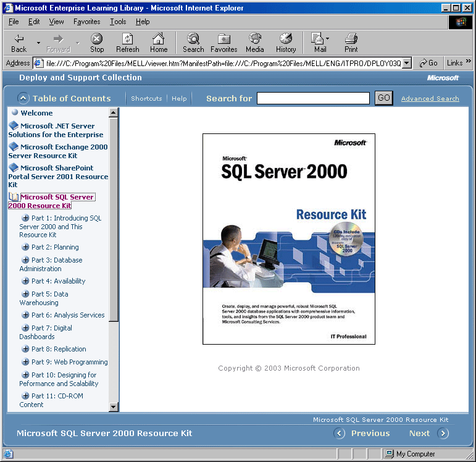Click the Windows logo throbber icon
This screenshot has width=476, height=462.
460,22
